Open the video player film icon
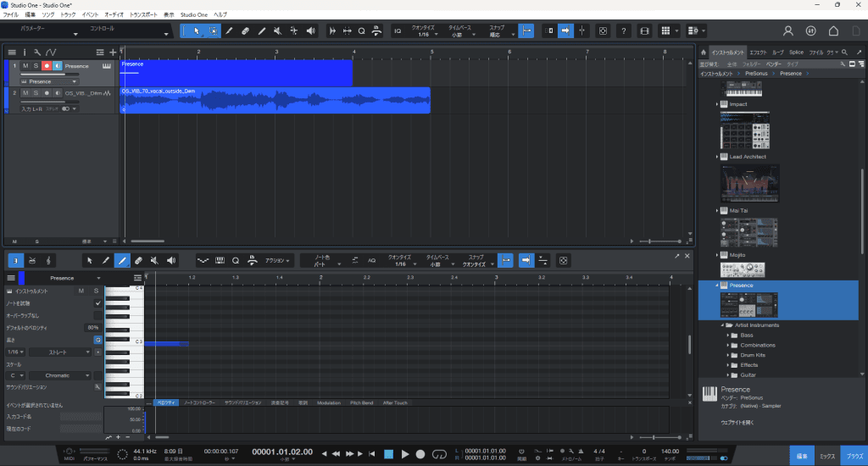Screen dimensions: 868x466 click(644, 31)
